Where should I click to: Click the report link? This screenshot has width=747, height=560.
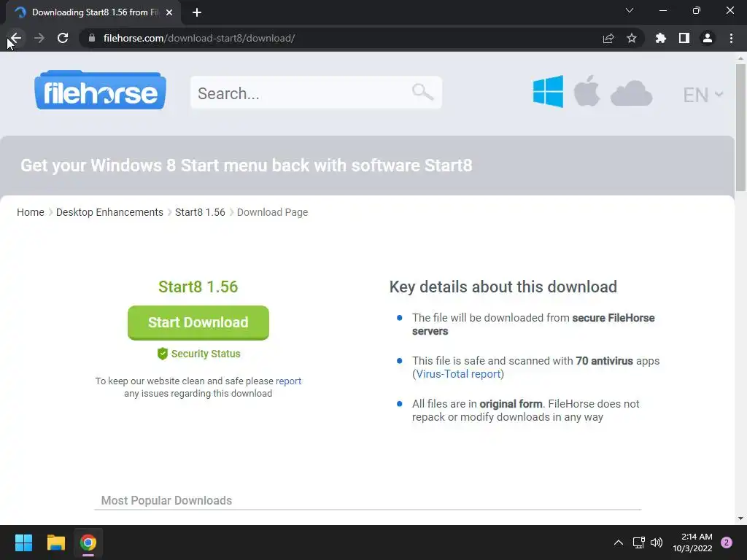288,381
